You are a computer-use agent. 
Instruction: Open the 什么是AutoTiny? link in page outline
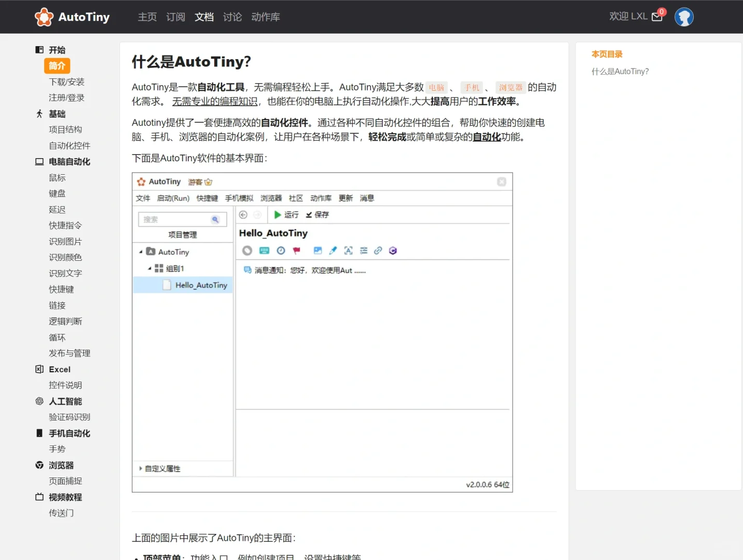[x=620, y=71]
